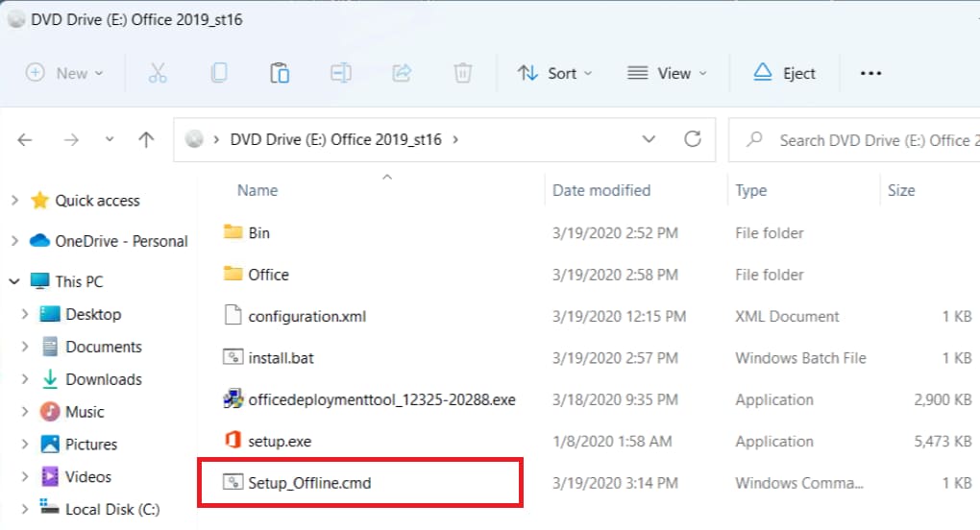Expand the Music tree node
Screen dimensions: 980x530
coord(25,411)
